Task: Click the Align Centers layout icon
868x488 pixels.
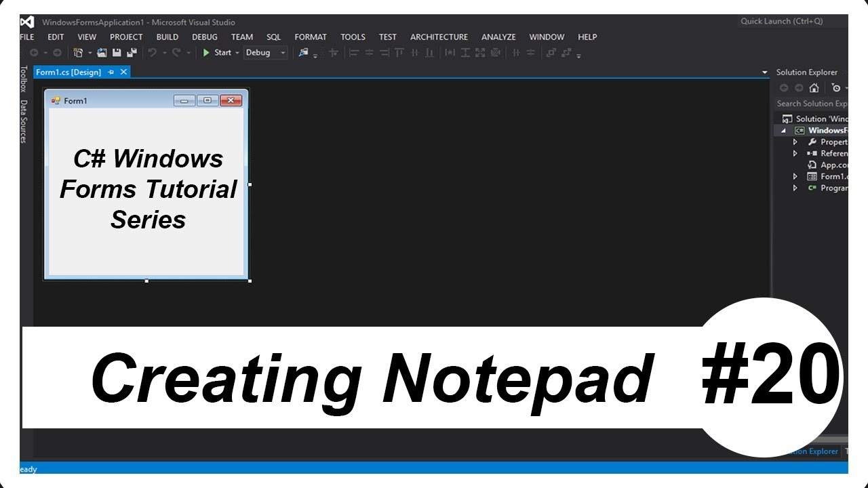Action: 370,52
